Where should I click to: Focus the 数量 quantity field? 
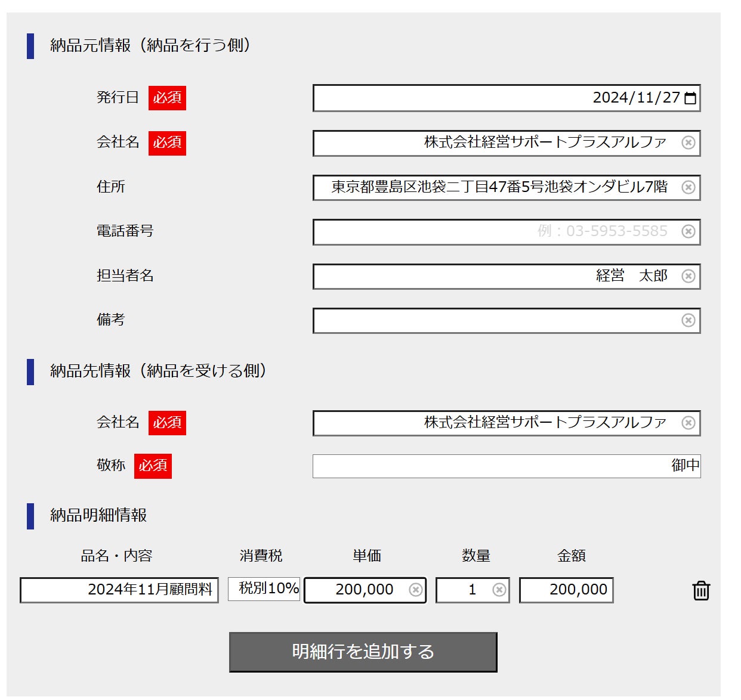[x=473, y=590]
